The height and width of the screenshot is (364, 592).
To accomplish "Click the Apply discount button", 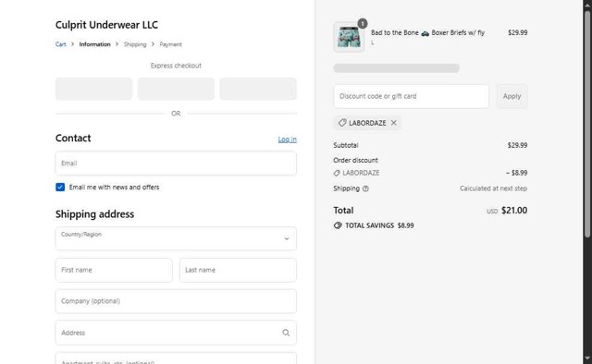I will (512, 96).
